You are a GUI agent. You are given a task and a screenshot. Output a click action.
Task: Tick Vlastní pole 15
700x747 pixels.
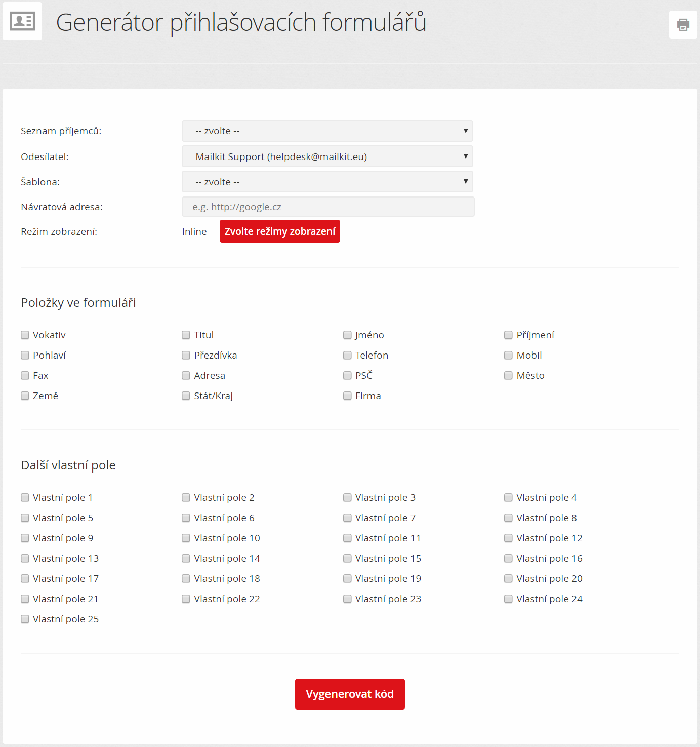[347, 558]
